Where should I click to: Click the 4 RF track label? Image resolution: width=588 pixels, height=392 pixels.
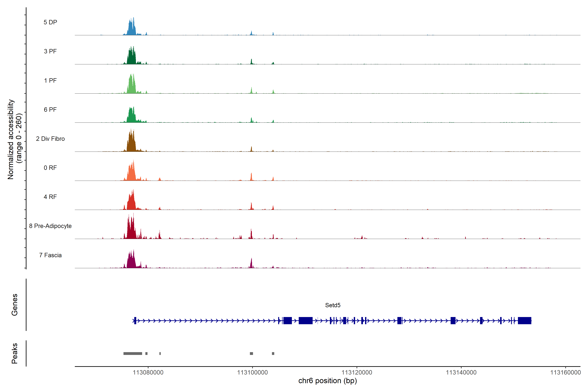pyautogui.click(x=50, y=197)
